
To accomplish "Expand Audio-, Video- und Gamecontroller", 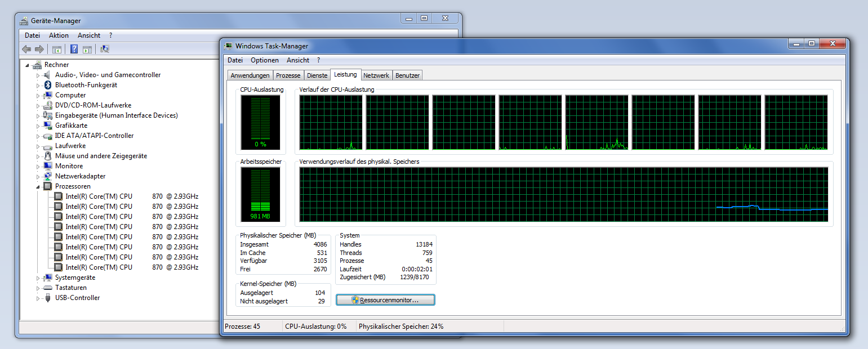I will 38,75.
